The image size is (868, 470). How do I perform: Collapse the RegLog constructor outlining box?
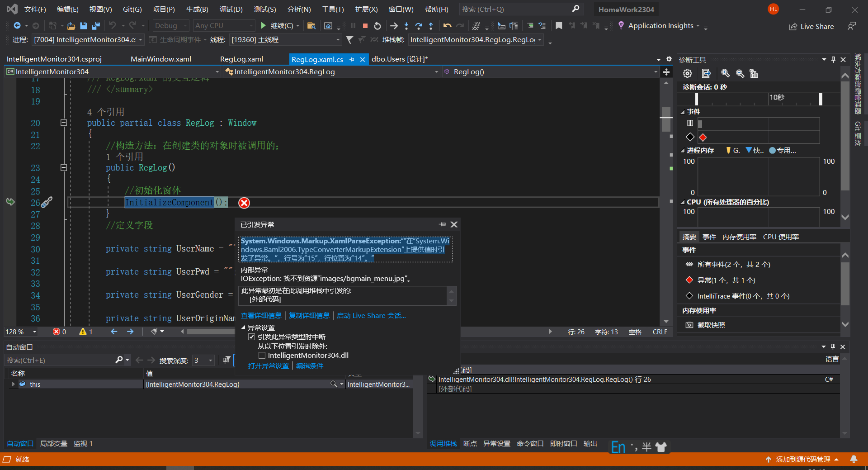64,167
